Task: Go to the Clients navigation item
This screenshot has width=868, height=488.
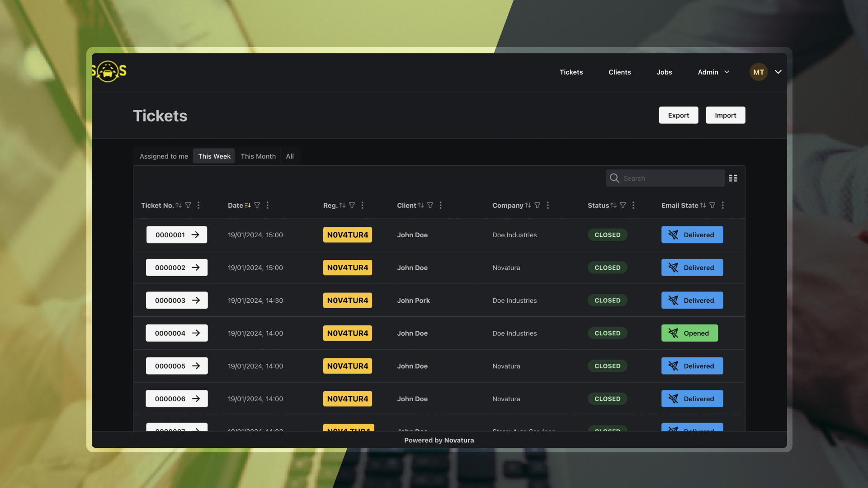Action: point(619,72)
